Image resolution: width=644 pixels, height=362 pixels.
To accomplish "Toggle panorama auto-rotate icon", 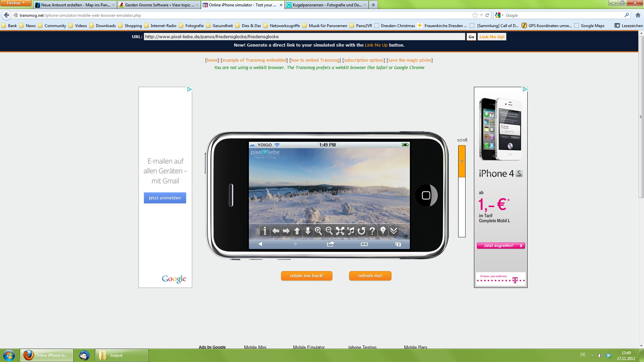I will (361, 231).
